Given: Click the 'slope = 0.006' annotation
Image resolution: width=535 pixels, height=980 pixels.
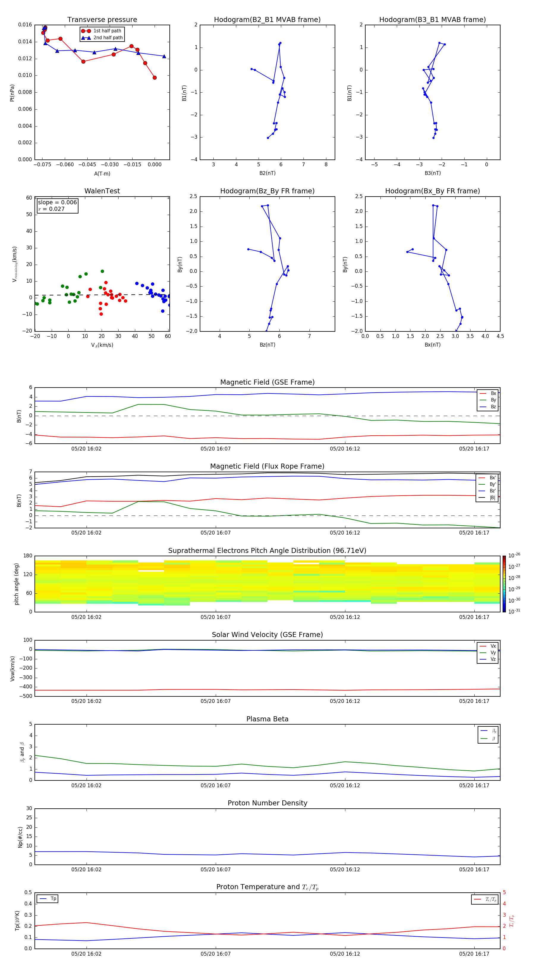Looking at the screenshot, I should (57, 203).
